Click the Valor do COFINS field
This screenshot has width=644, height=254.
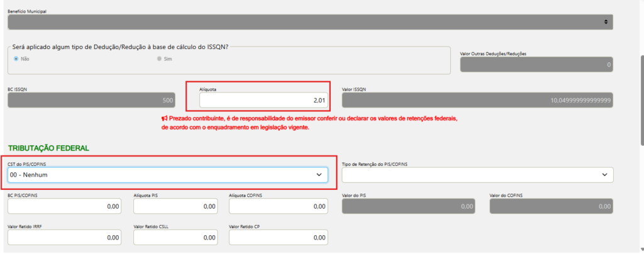[550, 206]
